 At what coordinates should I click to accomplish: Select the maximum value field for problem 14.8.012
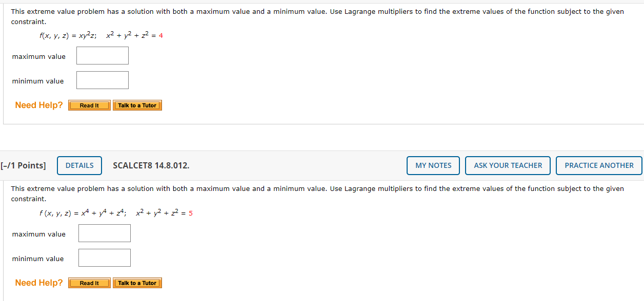pos(104,233)
